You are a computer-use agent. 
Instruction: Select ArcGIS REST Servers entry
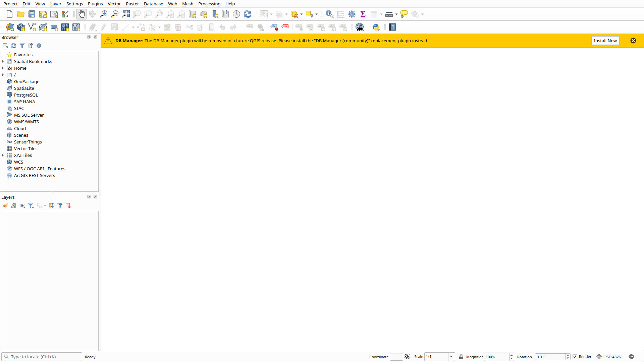click(x=35, y=175)
